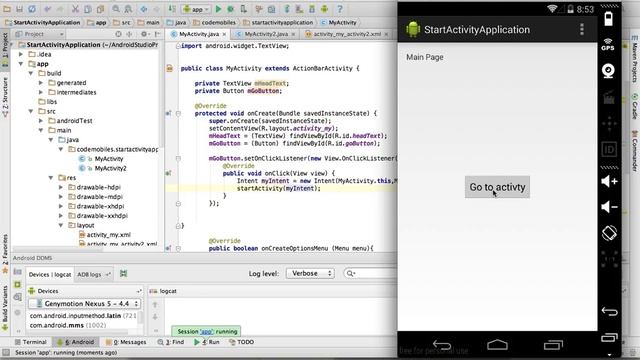Click the Replace toolbar icon

coord(128,9)
